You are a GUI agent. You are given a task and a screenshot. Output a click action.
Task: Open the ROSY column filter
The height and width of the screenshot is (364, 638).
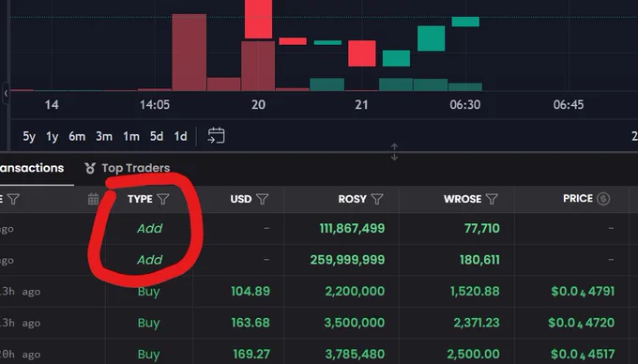[x=377, y=199]
